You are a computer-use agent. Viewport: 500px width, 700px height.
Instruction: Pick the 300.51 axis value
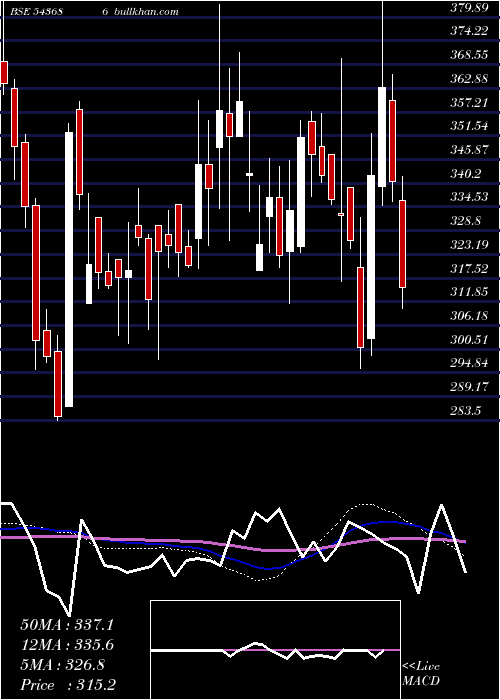tap(469, 340)
